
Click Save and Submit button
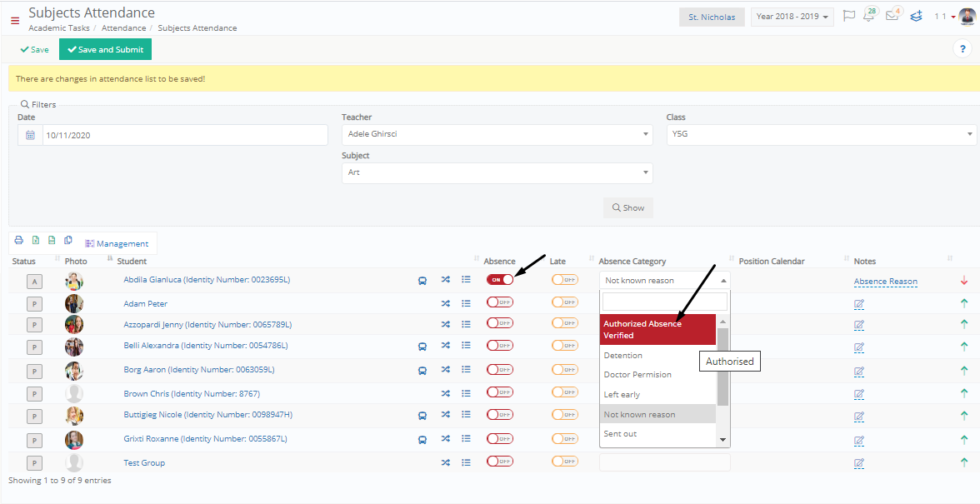(x=106, y=49)
